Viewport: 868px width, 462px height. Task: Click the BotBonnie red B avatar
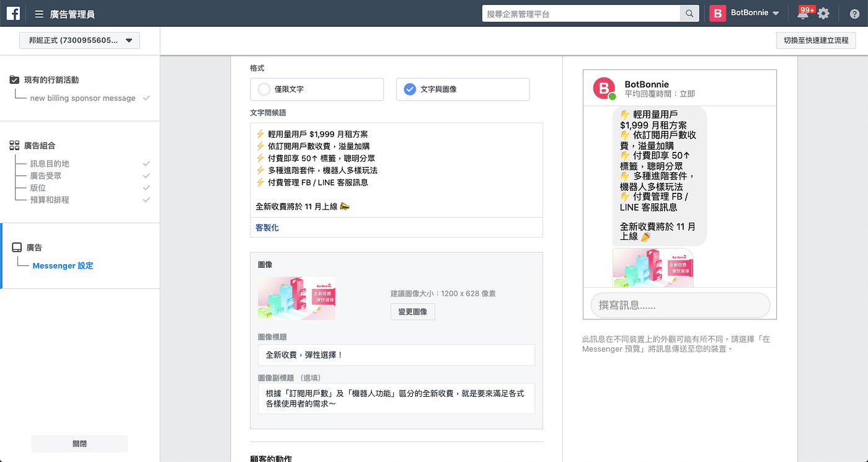(718, 13)
